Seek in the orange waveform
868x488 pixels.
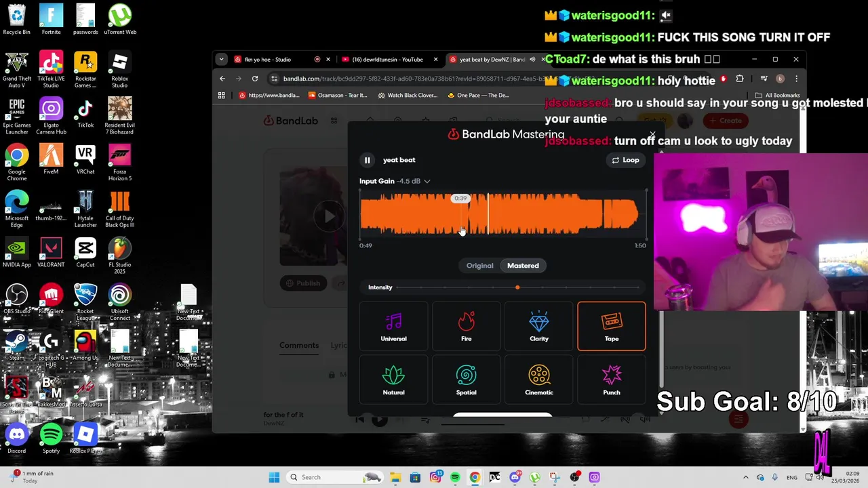tap(502, 214)
